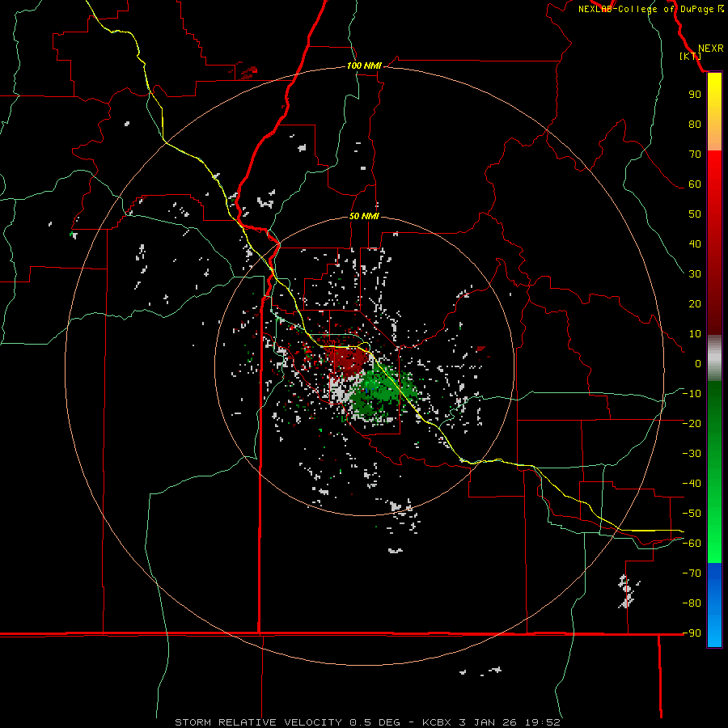Viewport: 728px width, 728px height.
Task: Click the 60 value on color scale
Action: coord(695,184)
